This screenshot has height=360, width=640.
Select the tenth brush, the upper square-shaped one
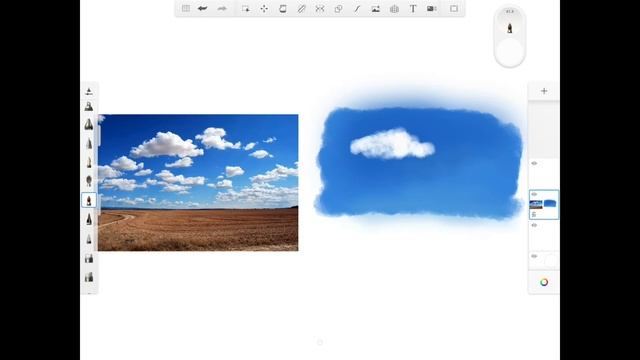[x=89, y=258]
